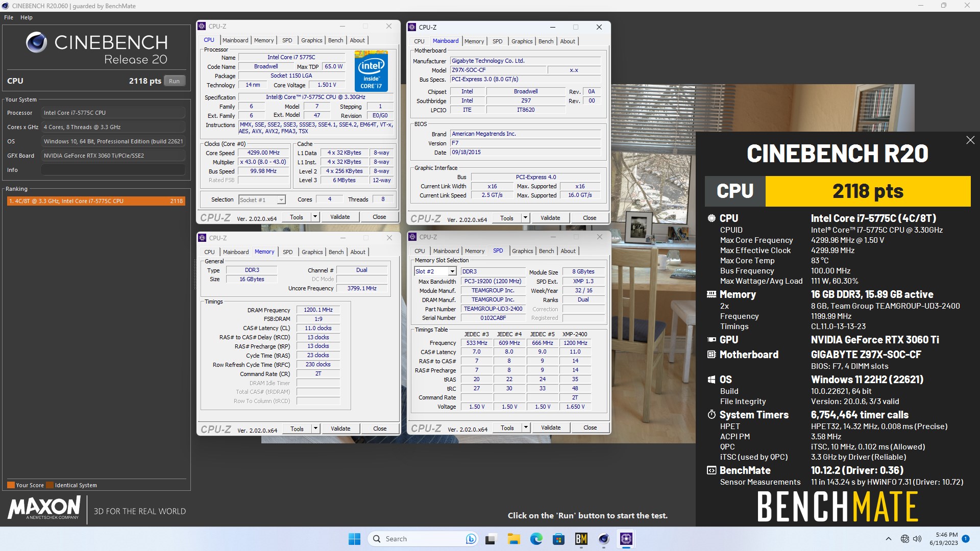Click the GFX Board field value
The image size is (980, 551).
[x=113, y=156]
